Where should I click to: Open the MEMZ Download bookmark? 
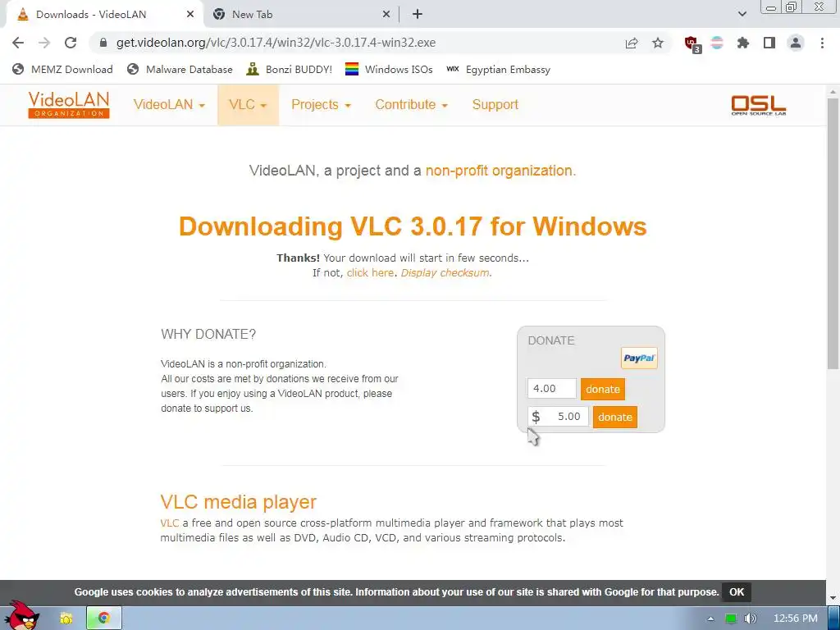(x=62, y=70)
